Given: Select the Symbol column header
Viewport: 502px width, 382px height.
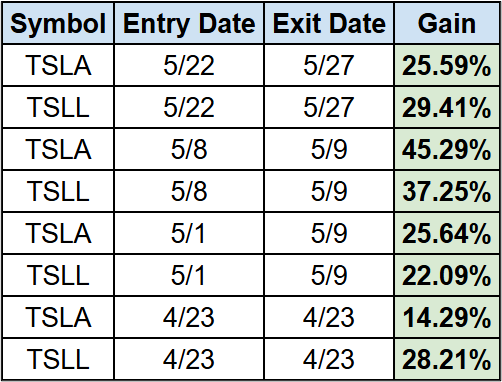Looking at the screenshot, I should pyautogui.click(x=58, y=23).
